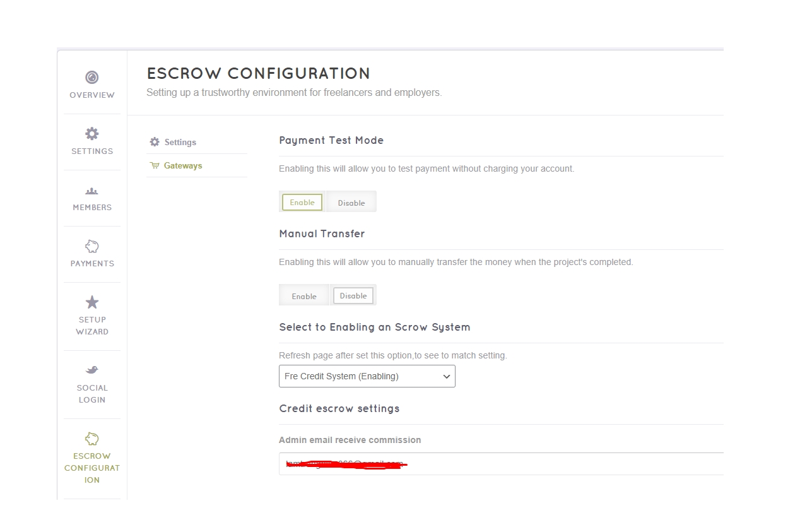812x532 pixels.
Task: Switch to the Gateways submenu tab
Action: (x=183, y=166)
